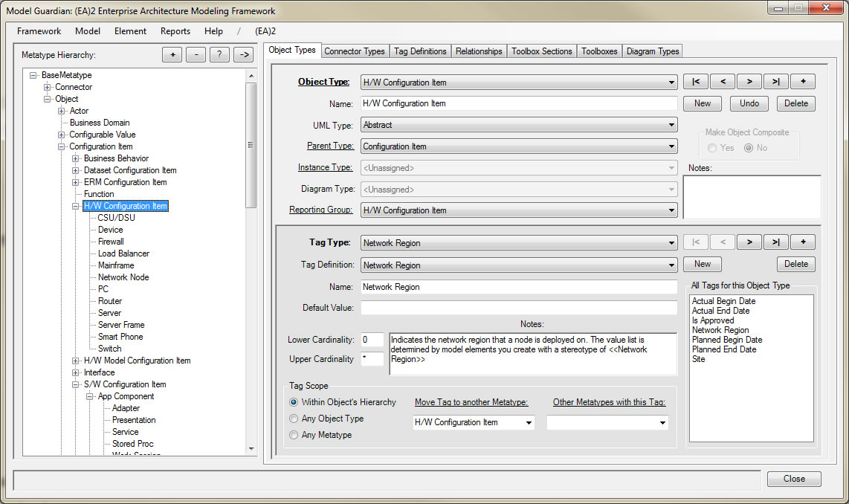Select Planned End Date in tags list
The image size is (849, 504).
[724, 349]
